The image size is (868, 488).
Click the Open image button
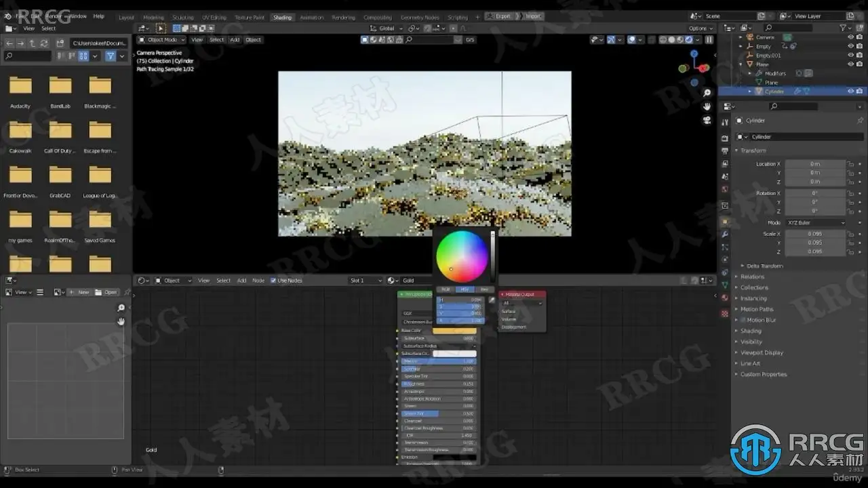106,292
